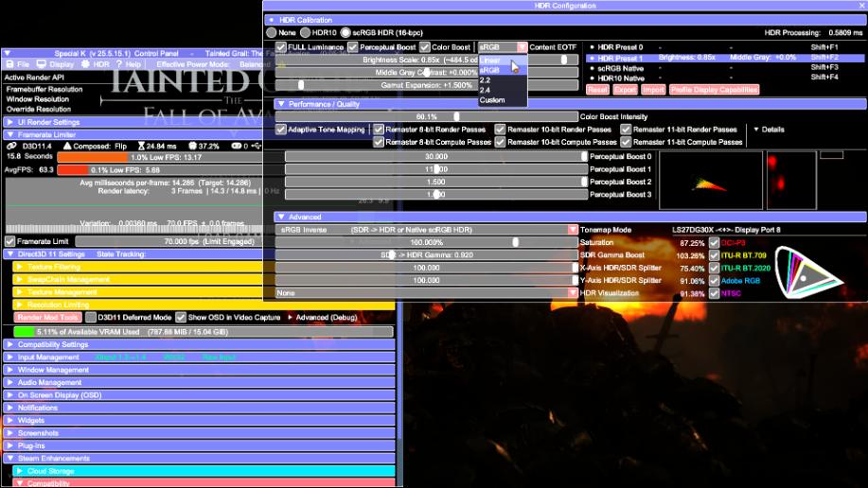The height and width of the screenshot is (488, 868).
Task: Select scRGB HDR (16-bpc) radio button
Action: click(345, 33)
